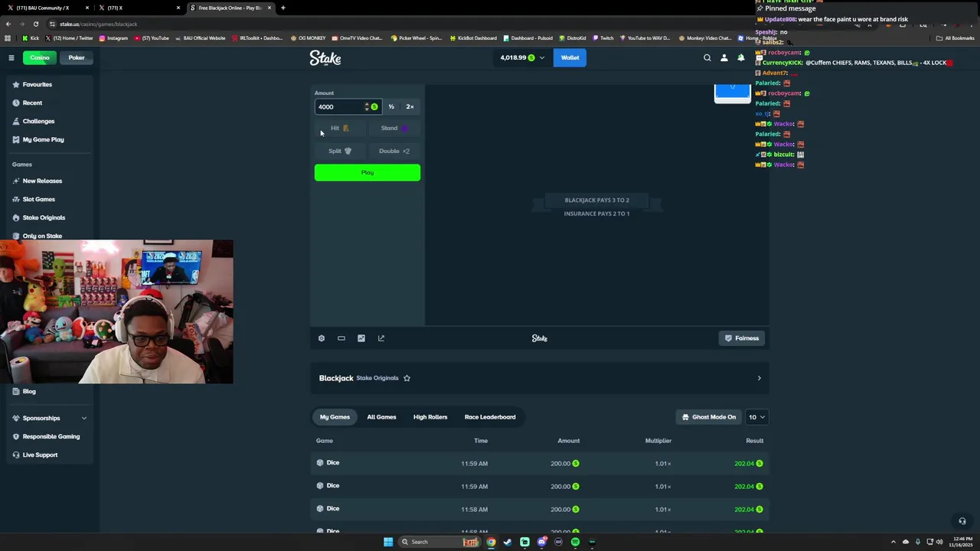The height and width of the screenshot is (551, 980).
Task: Open My Game Play in sidebar
Action: 50,139
